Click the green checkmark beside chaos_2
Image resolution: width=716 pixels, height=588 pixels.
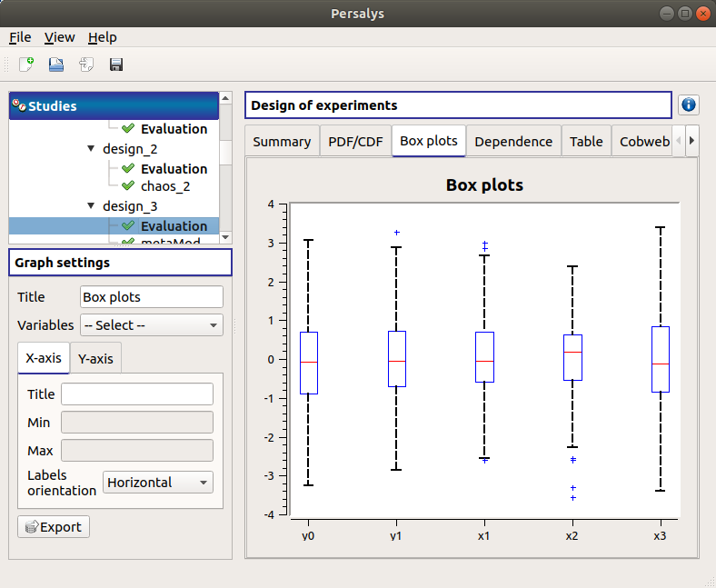[128, 186]
